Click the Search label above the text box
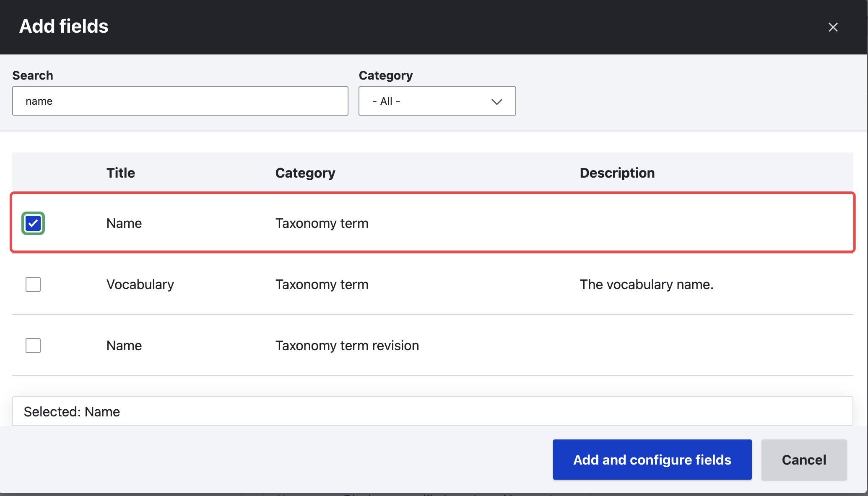This screenshot has width=868, height=496. click(x=33, y=75)
